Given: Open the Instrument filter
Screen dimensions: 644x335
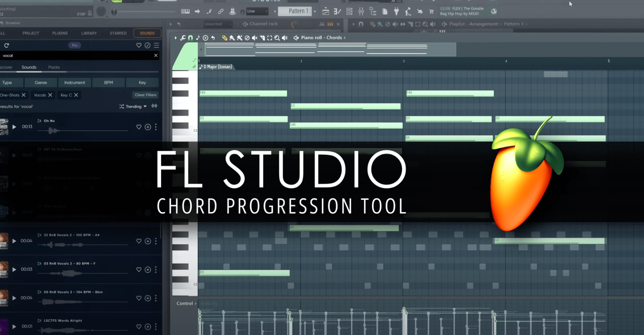Looking at the screenshot, I should [x=74, y=82].
